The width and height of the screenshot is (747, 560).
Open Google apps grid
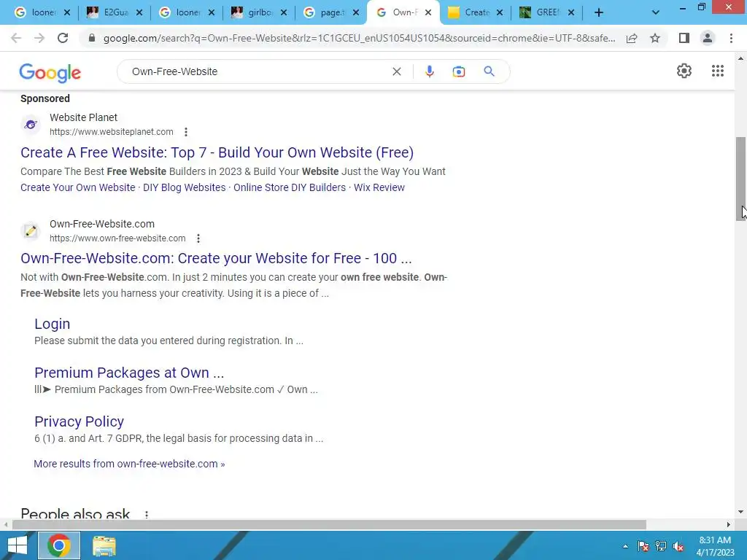(718, 71)
